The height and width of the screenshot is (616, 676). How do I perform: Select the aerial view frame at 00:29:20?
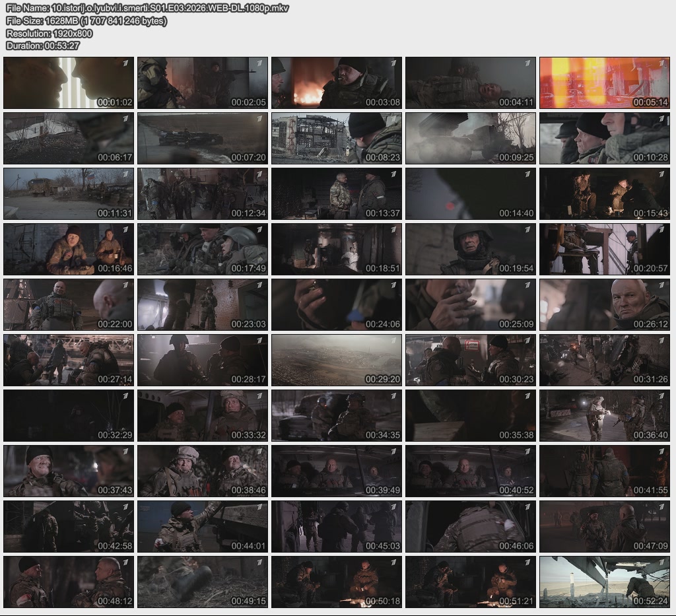coord(337,360)
